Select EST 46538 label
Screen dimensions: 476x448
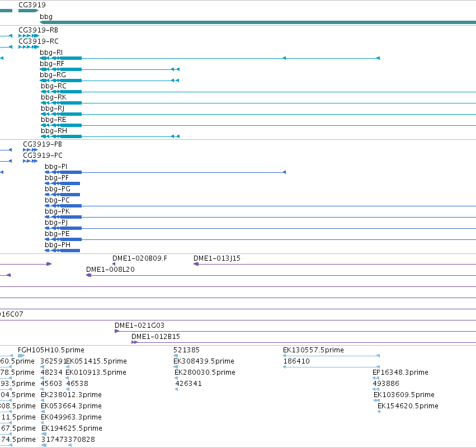pyautogui.click(x=77, y=384)
